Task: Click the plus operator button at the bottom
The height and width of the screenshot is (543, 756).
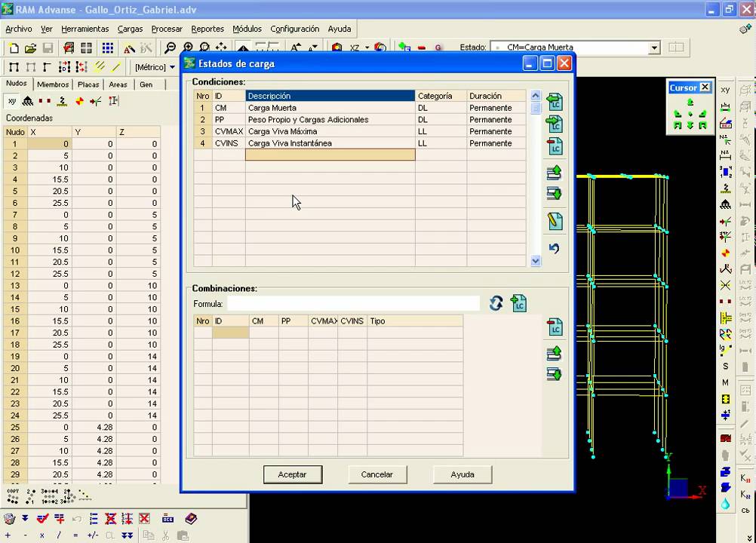Action: [x=8, y=535]
